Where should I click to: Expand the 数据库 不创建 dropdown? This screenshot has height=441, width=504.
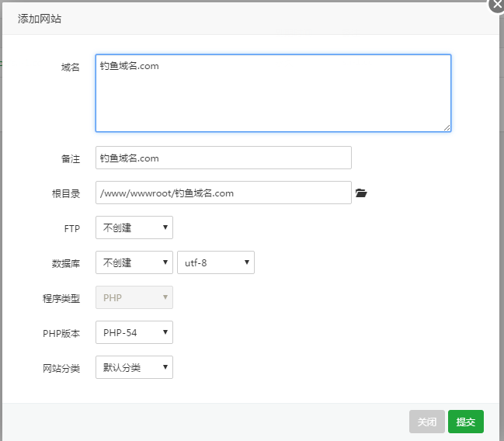click(134, 262)
